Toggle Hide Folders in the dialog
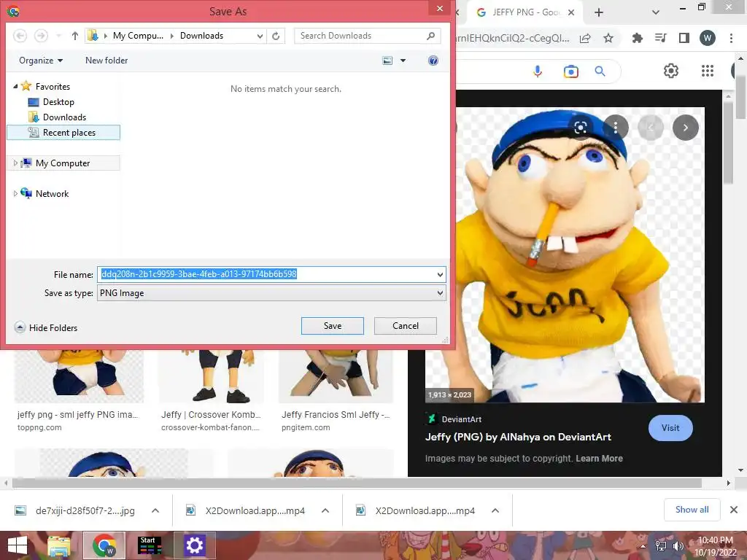This screenshot has height=560, width=747. pyautogui.click(x=46, y=327)
